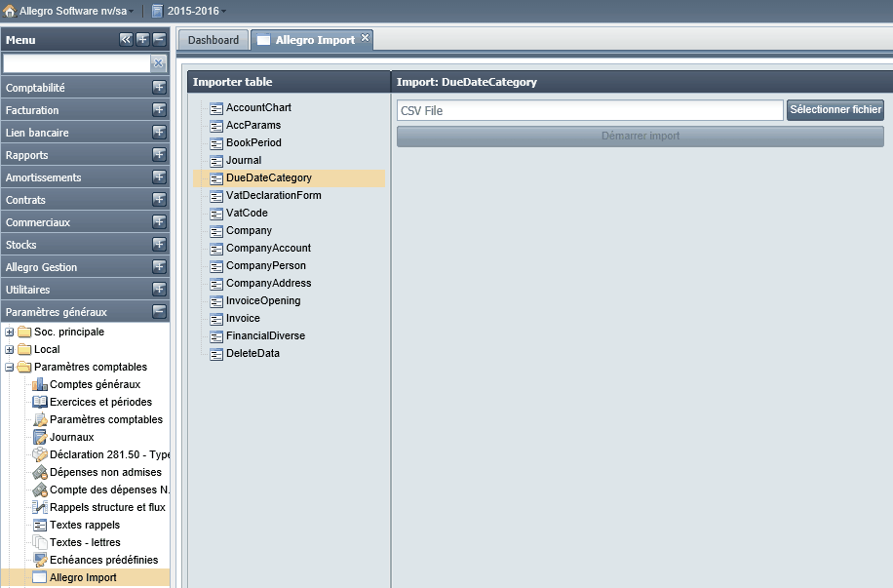Screen dimensions: 893x588
Task: Open Compte des dépenses tree item
Action: (x=100, y=490)
